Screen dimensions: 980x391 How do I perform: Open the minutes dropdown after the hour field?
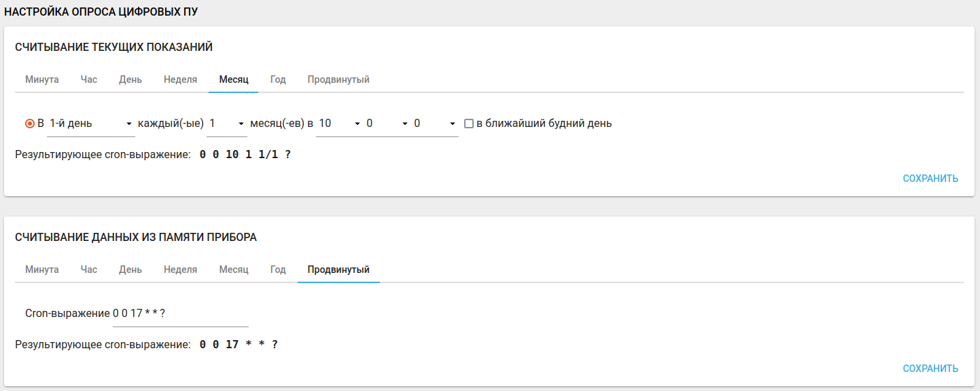[387, 124]
